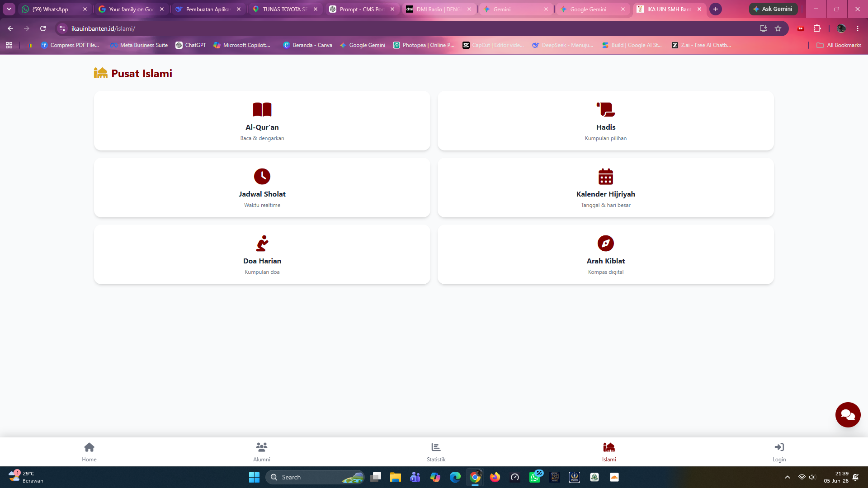Open the floating chat bubble button
Viewport: 868px width, 488px height.
pyautogui.click(x=848, y=415)
